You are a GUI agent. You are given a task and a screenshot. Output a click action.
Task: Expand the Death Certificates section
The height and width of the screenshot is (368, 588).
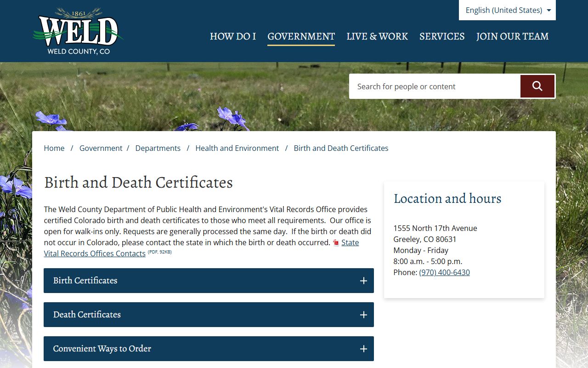click(x=209, y=315)
